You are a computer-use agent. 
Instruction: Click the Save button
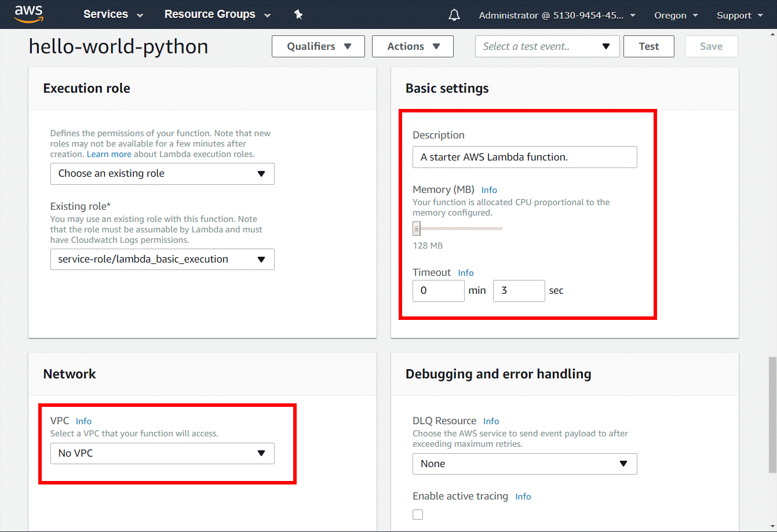point(711,46)
